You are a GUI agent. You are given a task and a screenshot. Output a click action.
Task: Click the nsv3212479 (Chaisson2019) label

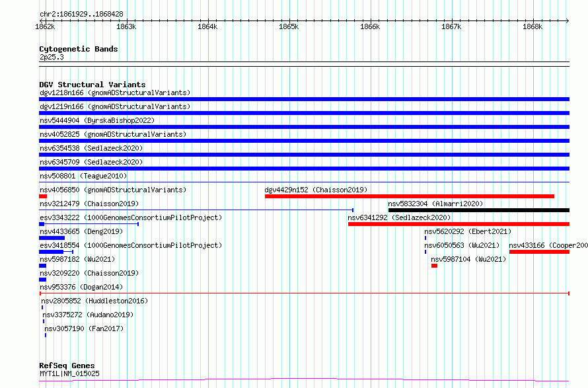tap(89, 204)
